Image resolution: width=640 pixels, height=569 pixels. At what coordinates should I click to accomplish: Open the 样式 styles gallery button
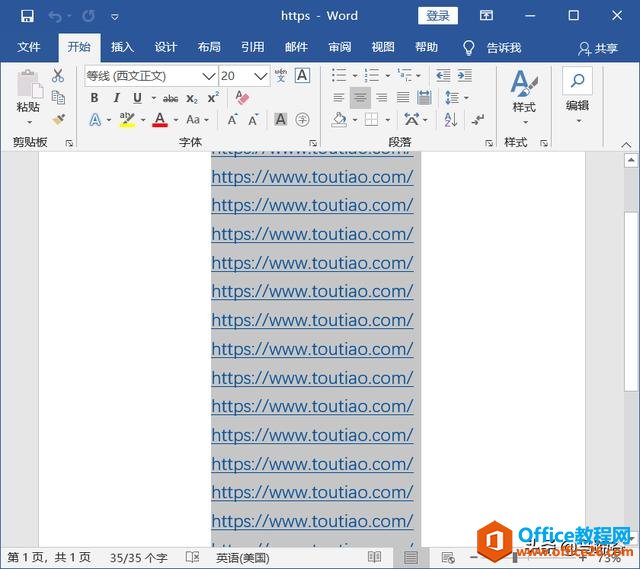coord(524,97)
